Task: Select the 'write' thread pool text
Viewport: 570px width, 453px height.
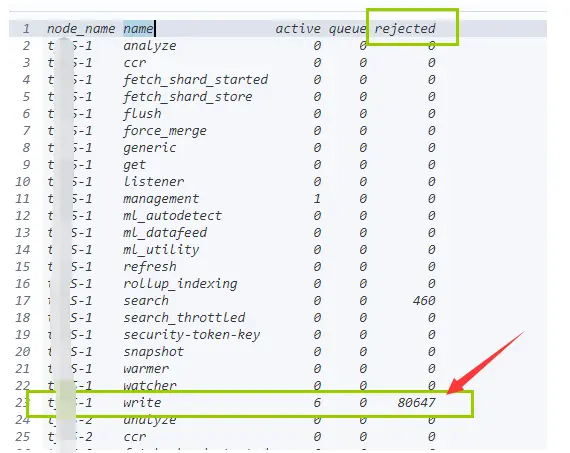Action: pyautogui.click(x=142, y=402)
